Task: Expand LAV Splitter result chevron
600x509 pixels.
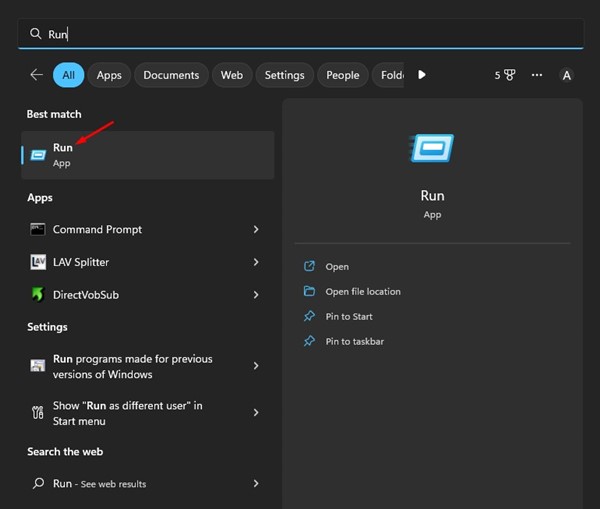Action: coord(256,262)
